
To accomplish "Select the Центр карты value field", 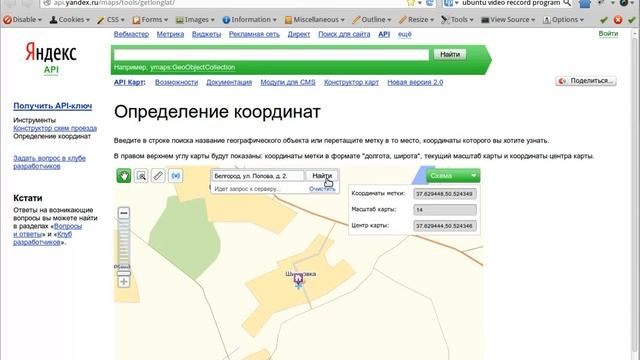I will click(444, 225).
